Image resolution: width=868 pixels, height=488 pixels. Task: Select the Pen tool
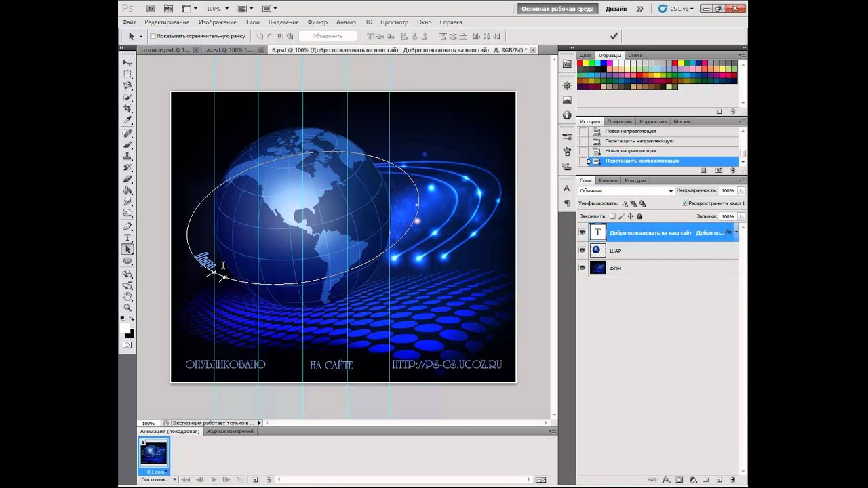pos(127,226)
